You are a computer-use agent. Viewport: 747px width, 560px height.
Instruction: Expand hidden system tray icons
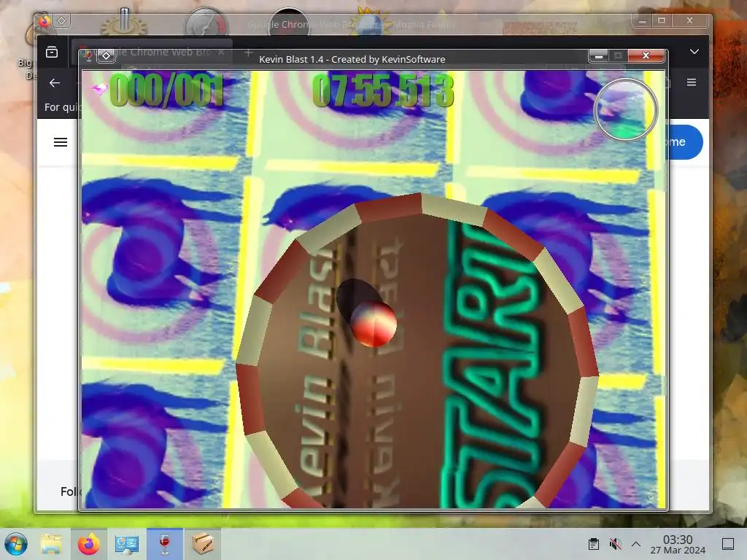coord(636,544)
